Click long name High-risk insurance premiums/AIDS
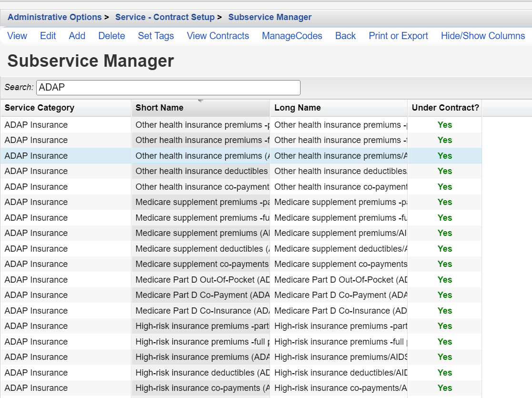 click(341, 357)
